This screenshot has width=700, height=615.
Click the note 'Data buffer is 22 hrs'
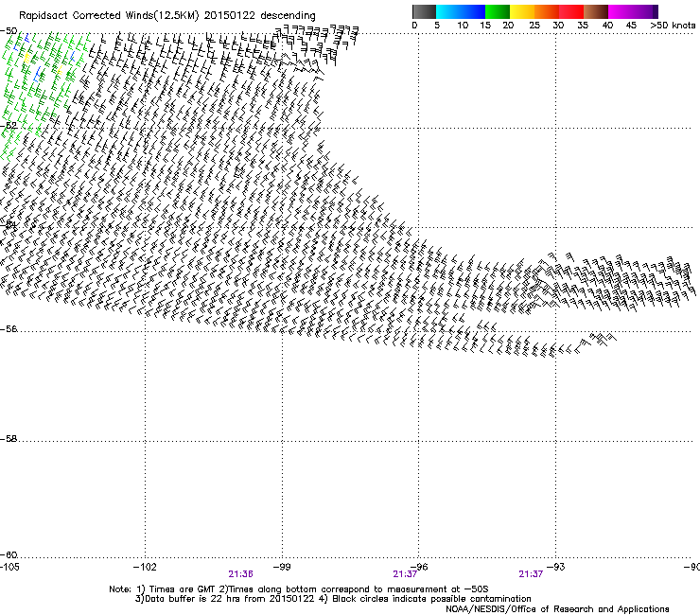coord(193,599)
